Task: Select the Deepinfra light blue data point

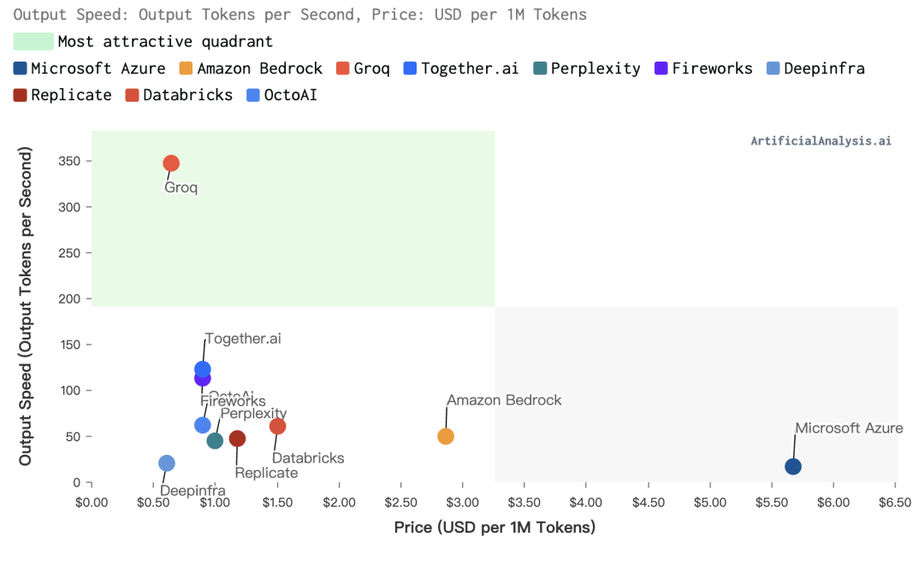Action: pyautogui.click(x=167, y=463)
